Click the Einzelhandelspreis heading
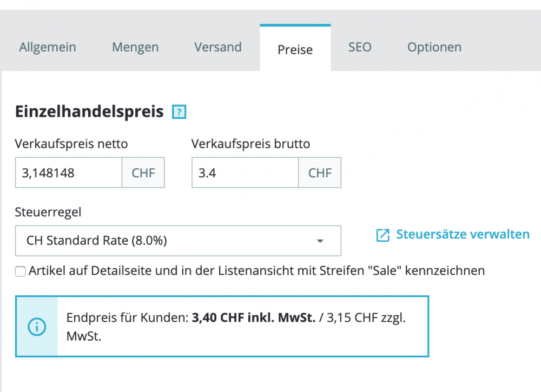This screenshot has width=541, height=392. tap(89, 112)
